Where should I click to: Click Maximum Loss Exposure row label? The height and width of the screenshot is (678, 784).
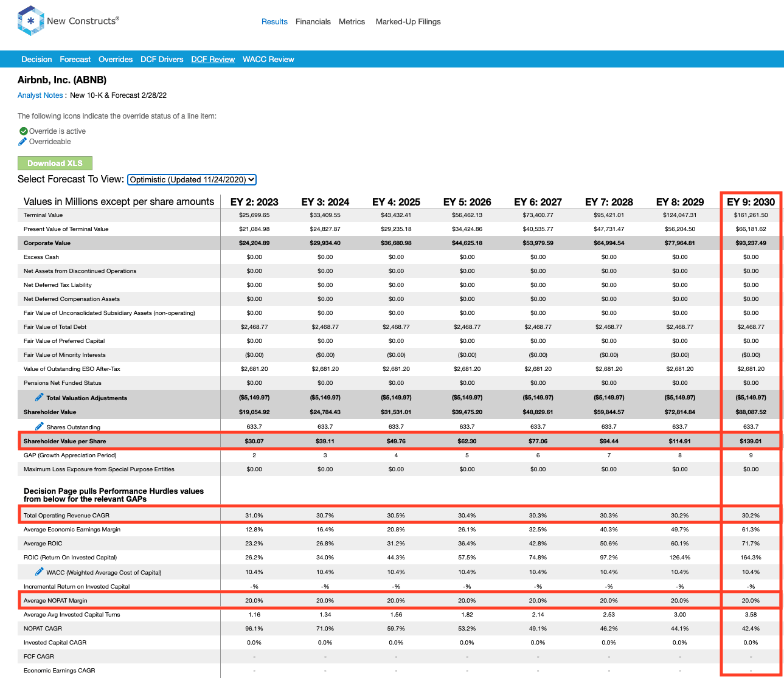pyautogui.click(x=99, y=469)
